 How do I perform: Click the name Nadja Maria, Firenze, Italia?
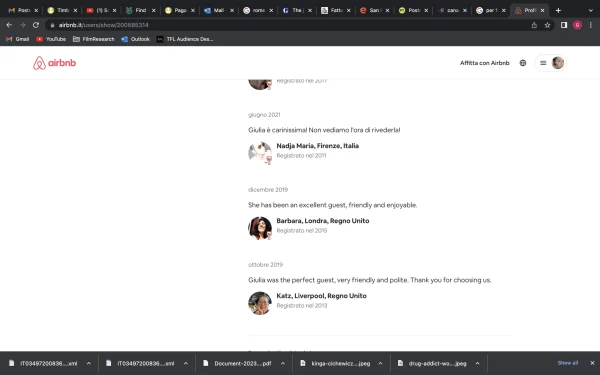318,146
